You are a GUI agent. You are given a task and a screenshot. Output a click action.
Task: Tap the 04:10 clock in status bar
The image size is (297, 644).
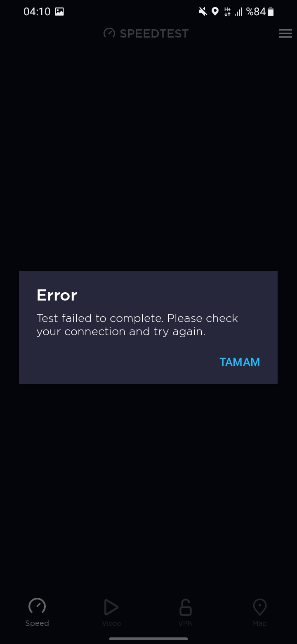(x=37, y=12)
